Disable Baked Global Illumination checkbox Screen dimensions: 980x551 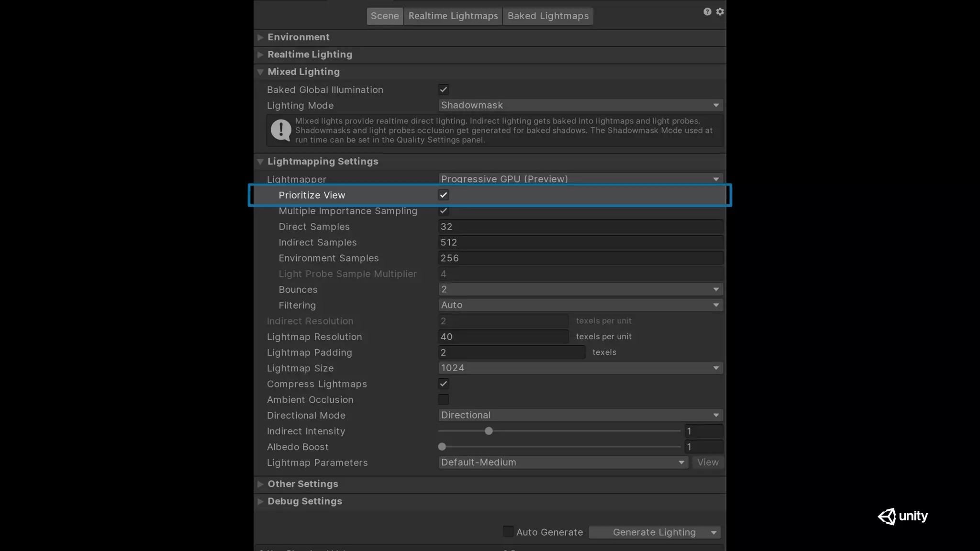point(444,89)
